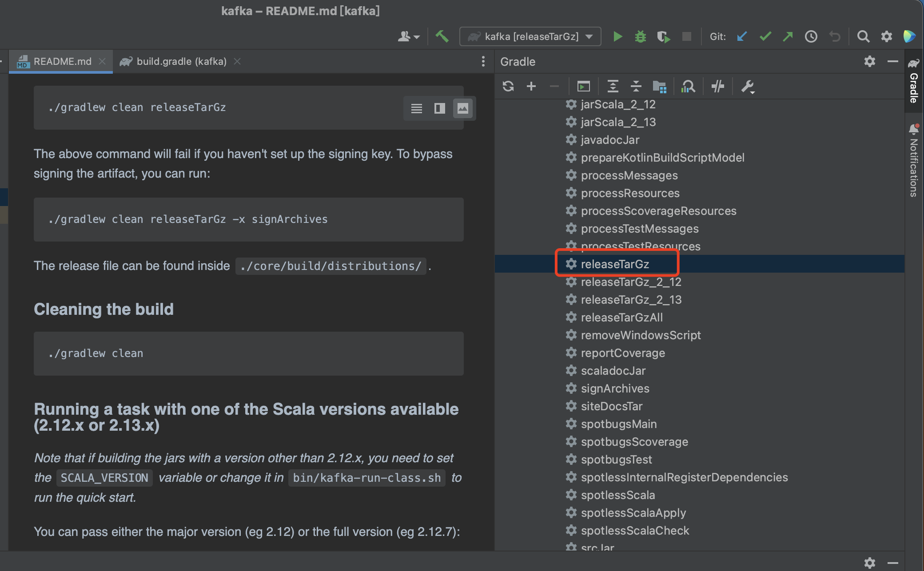Select the releaseTarGzAll Gradle task
Viewport: 924px width, 571px height.
point(621,317)
